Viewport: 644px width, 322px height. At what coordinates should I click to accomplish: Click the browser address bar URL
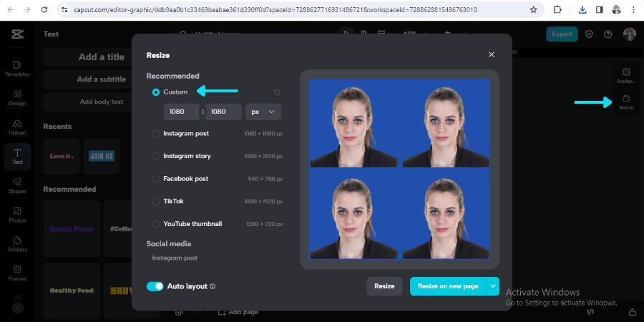point(275,10)
